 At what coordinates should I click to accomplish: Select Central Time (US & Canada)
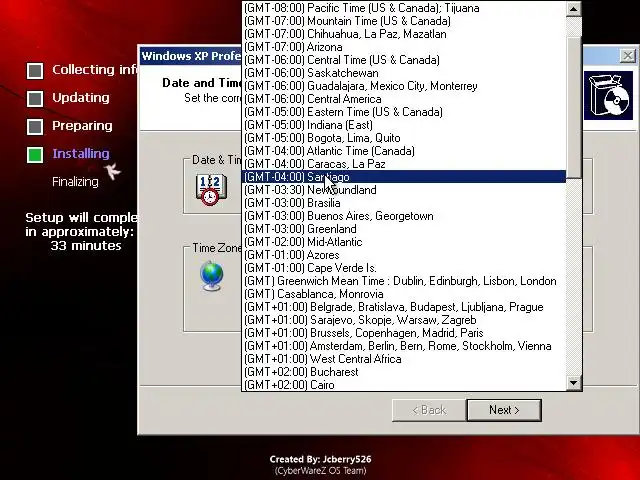pyautogui.click(x=404, y=60)
